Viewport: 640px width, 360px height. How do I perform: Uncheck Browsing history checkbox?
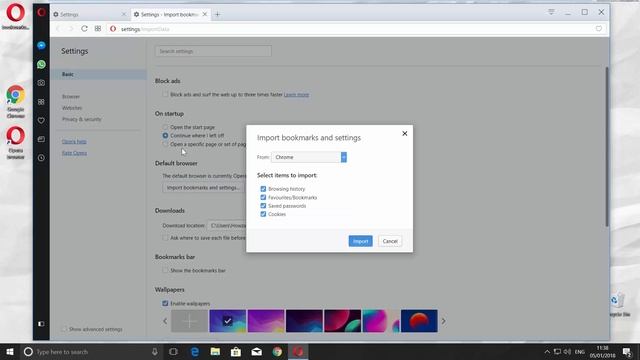pos(263,189)
